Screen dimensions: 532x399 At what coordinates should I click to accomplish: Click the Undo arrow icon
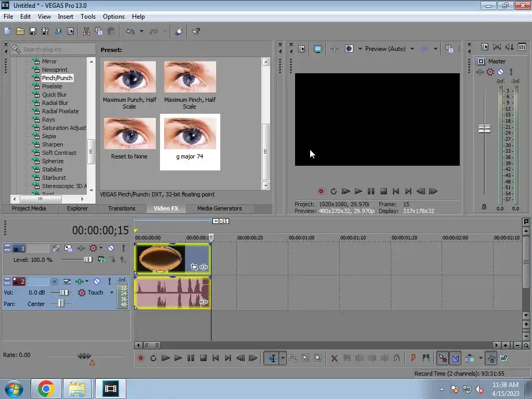(x=130, y=31)
